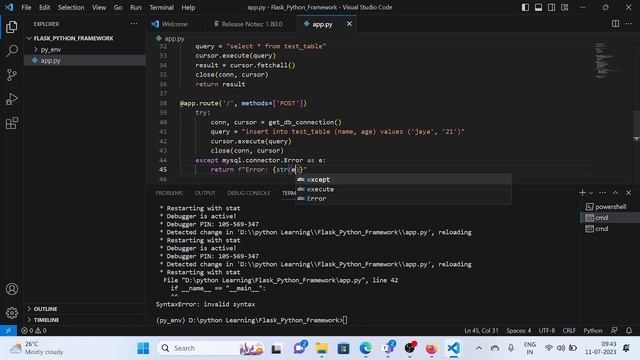Screen dimensions: 640x360
Task: Open errors and warnings status indicator
Action: [34, 330]
